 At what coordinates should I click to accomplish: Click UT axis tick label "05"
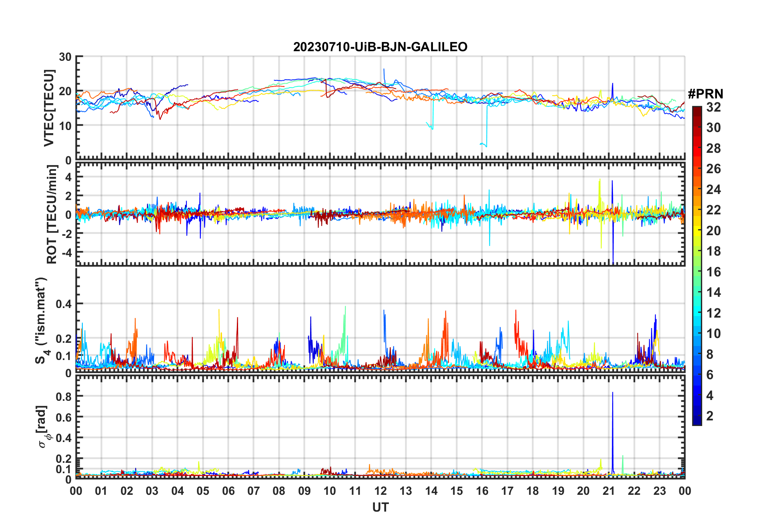point(203,491)
